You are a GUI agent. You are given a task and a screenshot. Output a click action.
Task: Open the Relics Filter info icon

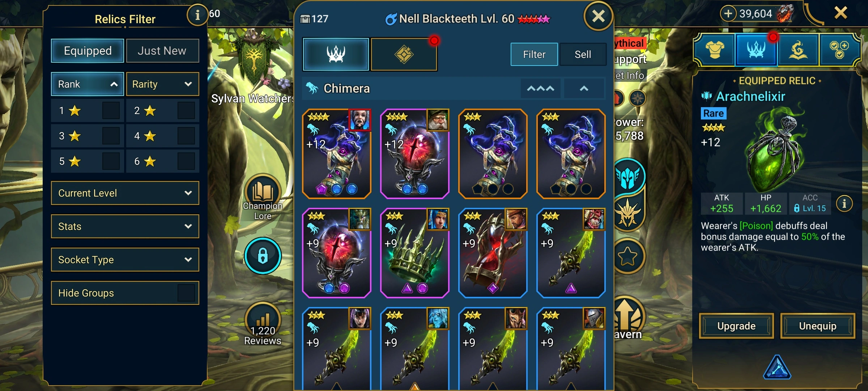coord(197,15)
